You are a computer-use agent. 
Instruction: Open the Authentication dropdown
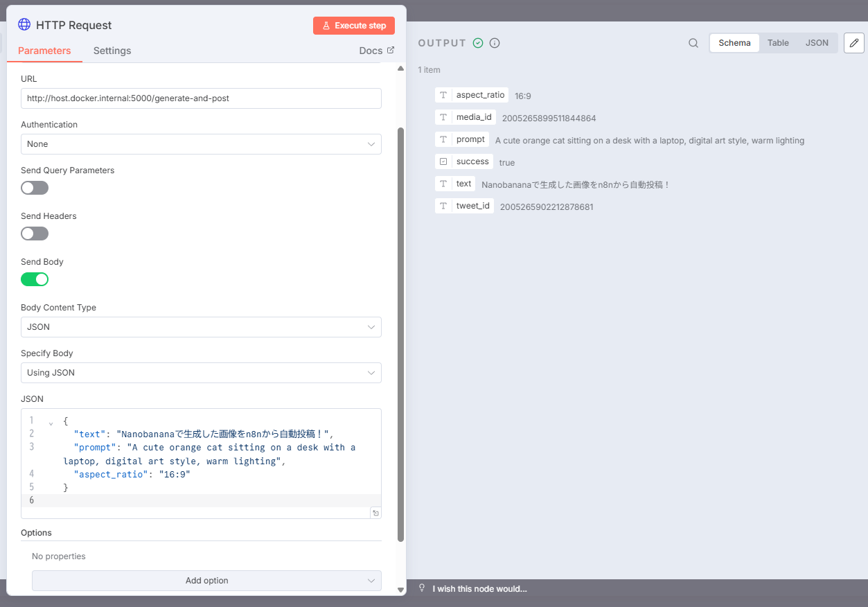201,144
